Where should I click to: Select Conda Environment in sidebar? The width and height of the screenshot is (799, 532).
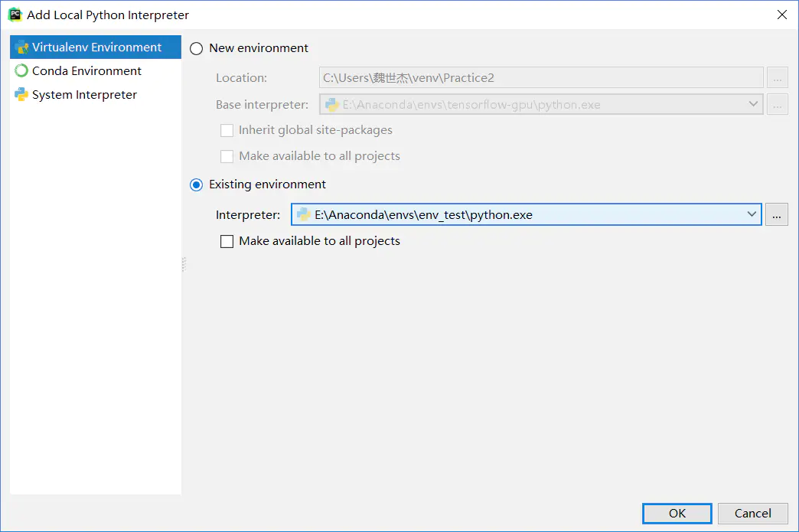coord(96,71)
